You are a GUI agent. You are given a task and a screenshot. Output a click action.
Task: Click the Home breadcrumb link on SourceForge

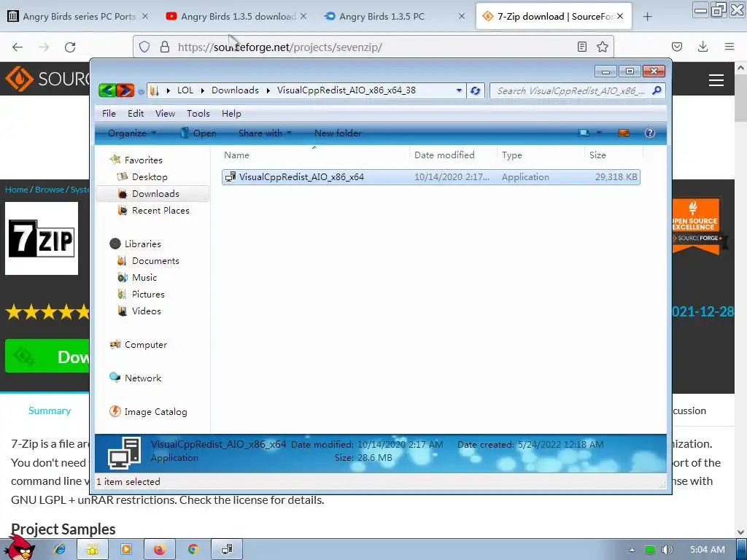(x=17, y=190)
